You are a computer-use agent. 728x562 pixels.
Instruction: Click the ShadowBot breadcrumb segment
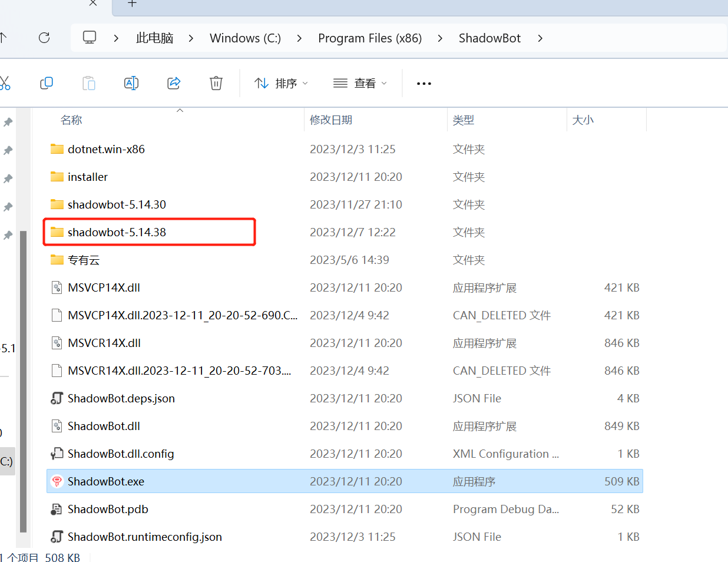[x=489, y=38]
